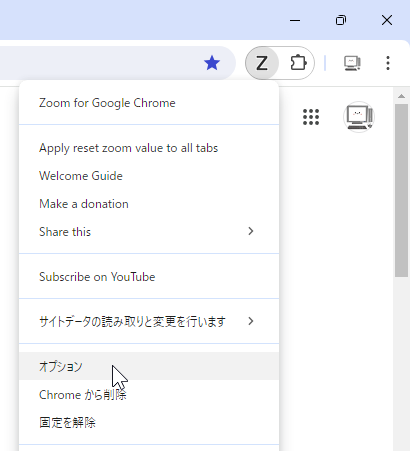Select Make a donation
410x451 pixels.
[x=149, y=204]
